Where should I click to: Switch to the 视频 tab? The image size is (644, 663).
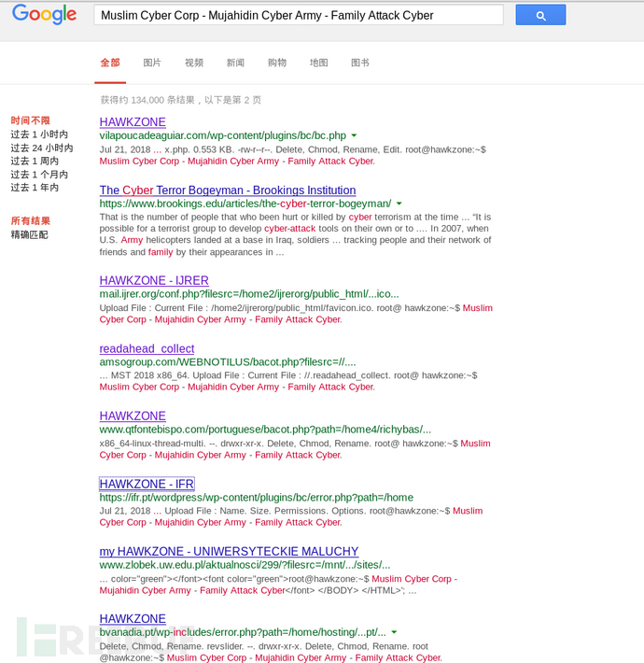pyautogui.click(x=194, y=63)
